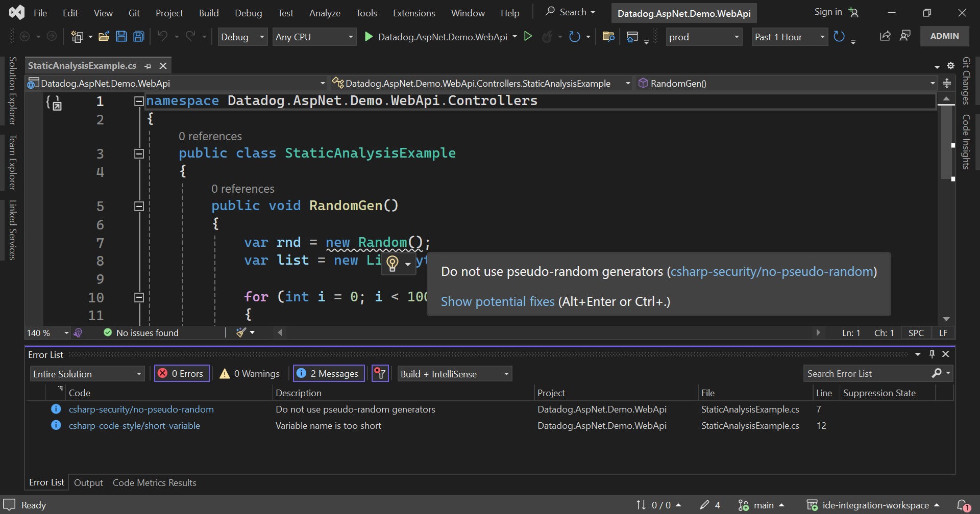Open the Code Insights panel
Image resolution: width=980 pixels, height=514 pixels.
[x=966, y=143]
